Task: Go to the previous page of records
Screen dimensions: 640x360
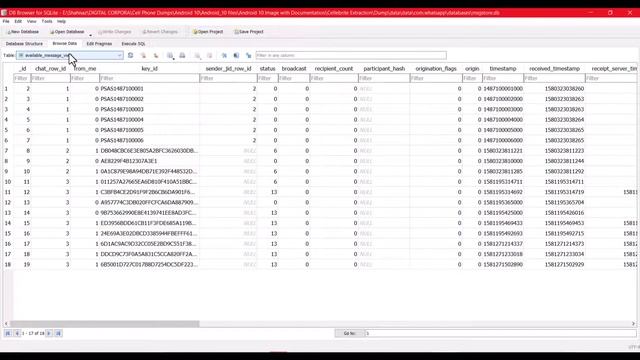Action: click(x=17, y=333)
